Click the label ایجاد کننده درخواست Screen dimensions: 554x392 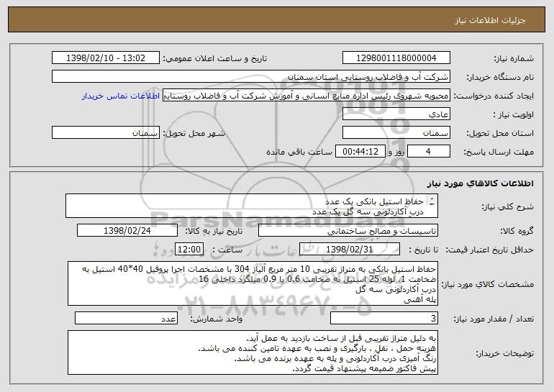(x=494, y=96)
